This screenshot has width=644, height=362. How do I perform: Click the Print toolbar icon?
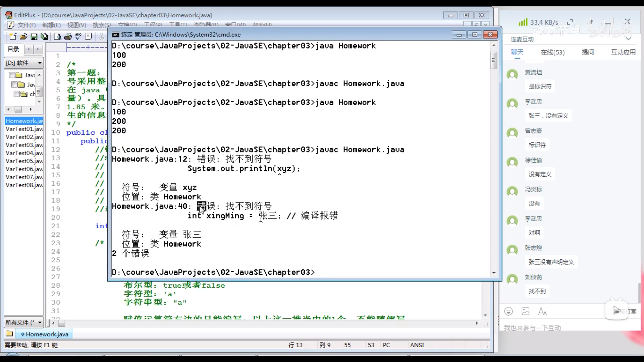point(68,37)
